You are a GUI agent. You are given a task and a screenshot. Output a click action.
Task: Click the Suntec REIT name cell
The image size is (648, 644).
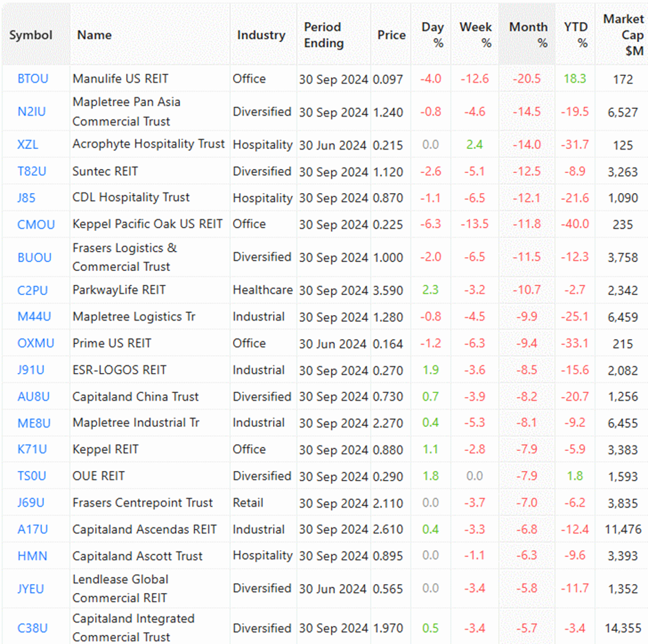click(x=105, y=171)
